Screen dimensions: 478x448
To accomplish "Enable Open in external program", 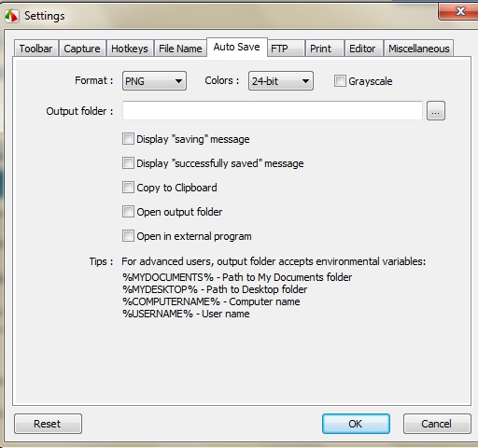I will coord(128,236).
